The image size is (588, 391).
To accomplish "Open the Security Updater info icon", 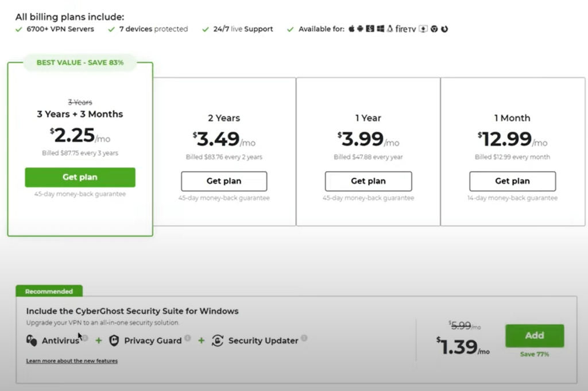I will click(x=304, y=338).
